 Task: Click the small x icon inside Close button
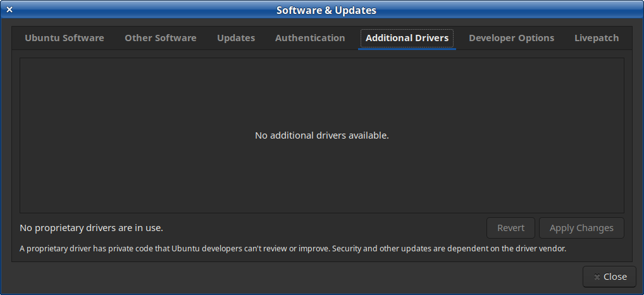pos(597,277)
